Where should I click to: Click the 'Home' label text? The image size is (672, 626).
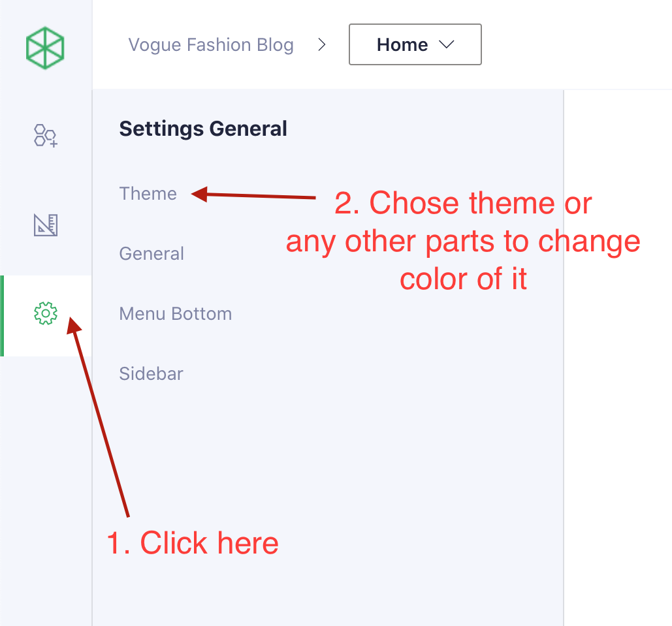point(402,45)
